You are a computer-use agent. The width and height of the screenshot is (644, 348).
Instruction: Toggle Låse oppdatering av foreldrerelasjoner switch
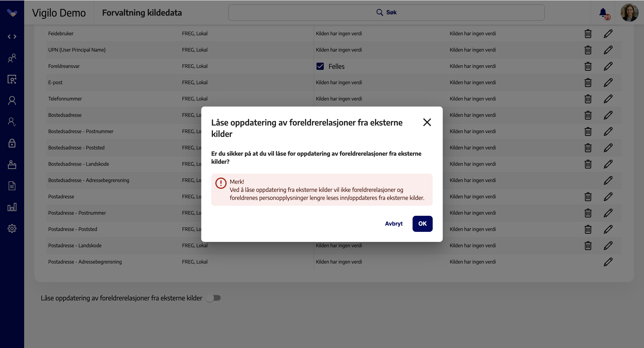(x=214, y=298)
